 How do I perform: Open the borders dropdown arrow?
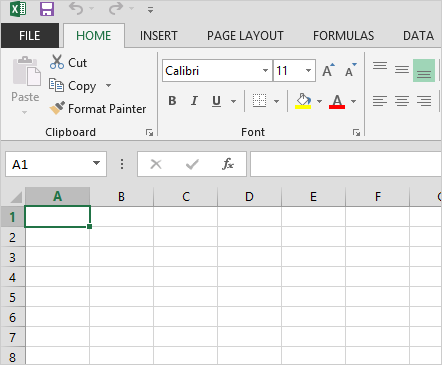tap(276, 101)
